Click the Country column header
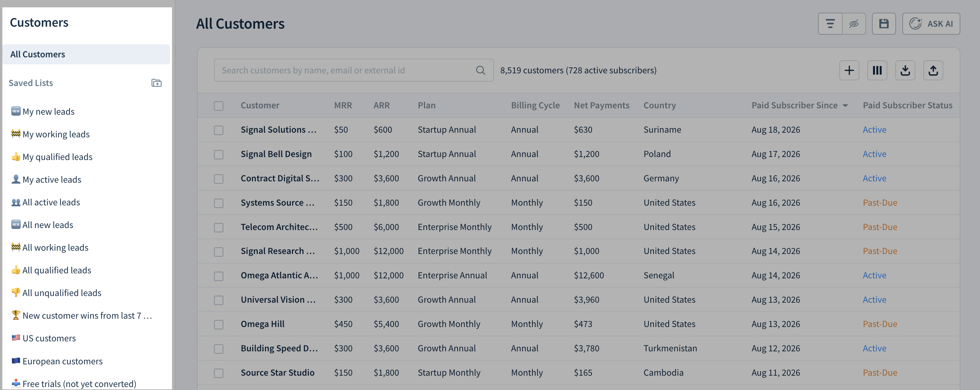The width and height of the screenshot is (980, 390). (x=659, y=105)
